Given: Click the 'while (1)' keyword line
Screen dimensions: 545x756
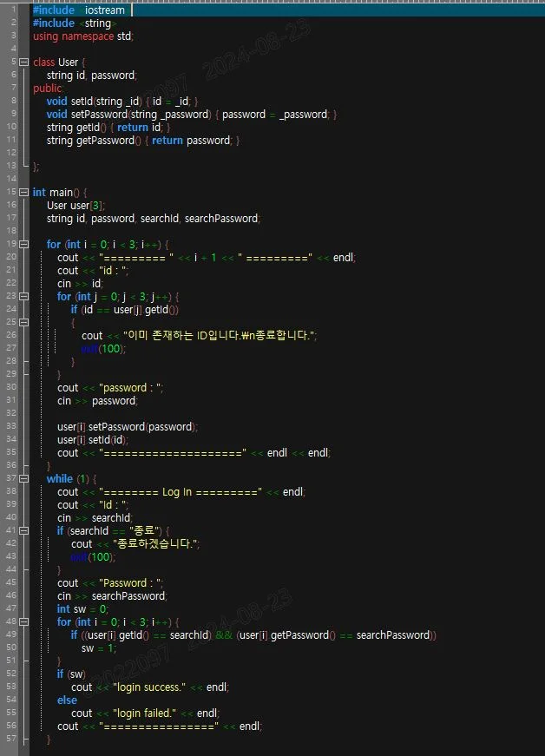Looking at the screenshot, I should coord(71,479).
